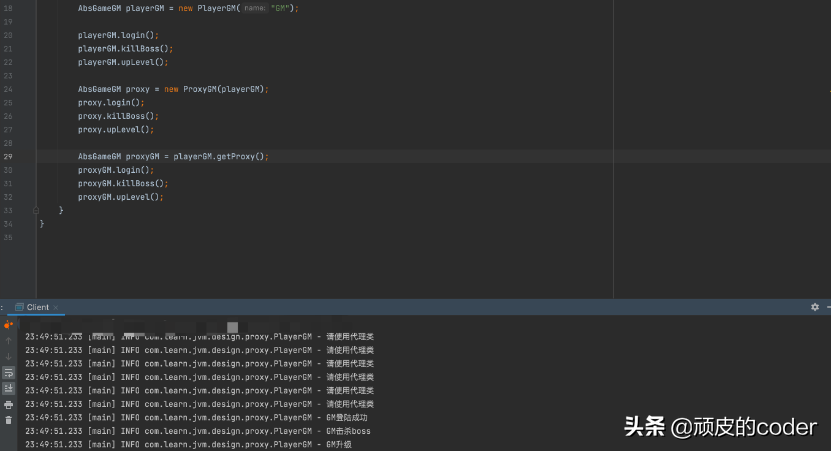Screen dimensions: 832x452
Task: Click the down arrow stack trace icon
Action: [x=8, y=357]
